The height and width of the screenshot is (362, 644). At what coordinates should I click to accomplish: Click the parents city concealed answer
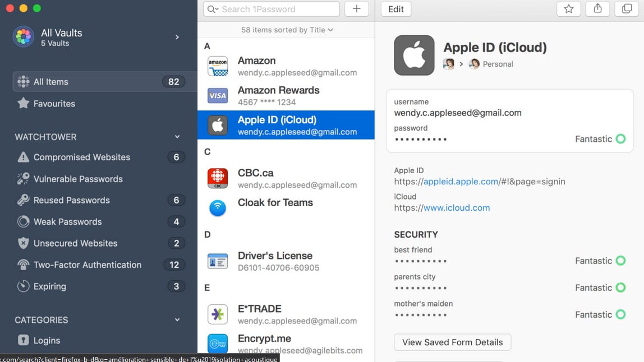pos(421,288)
